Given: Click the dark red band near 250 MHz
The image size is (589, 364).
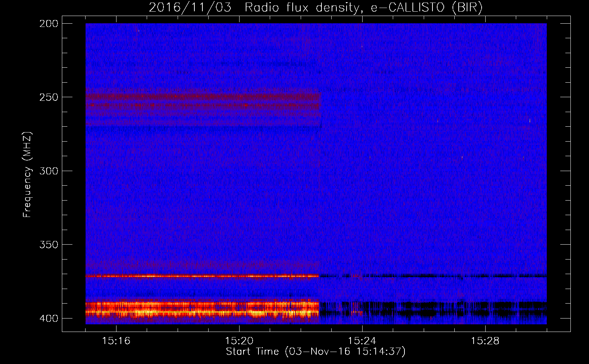Looking at the screenshot, I should pyautogui.click(x=202, y=97).
